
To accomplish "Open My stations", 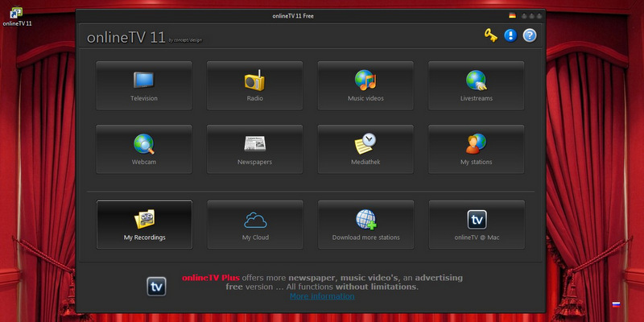I will (x=476, y=149).
